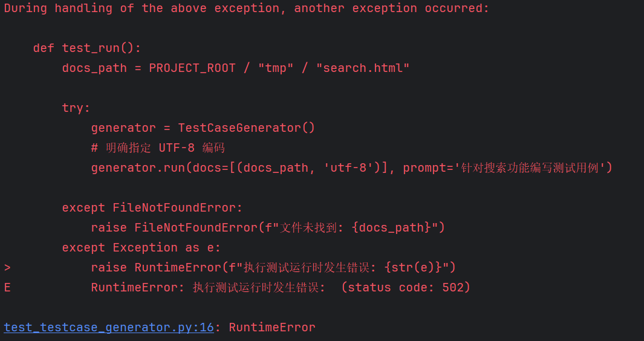The height and width of the screenshot is (341, 644).
Task: Click the 'utf-8' string argument
Action: coord(348,167)
